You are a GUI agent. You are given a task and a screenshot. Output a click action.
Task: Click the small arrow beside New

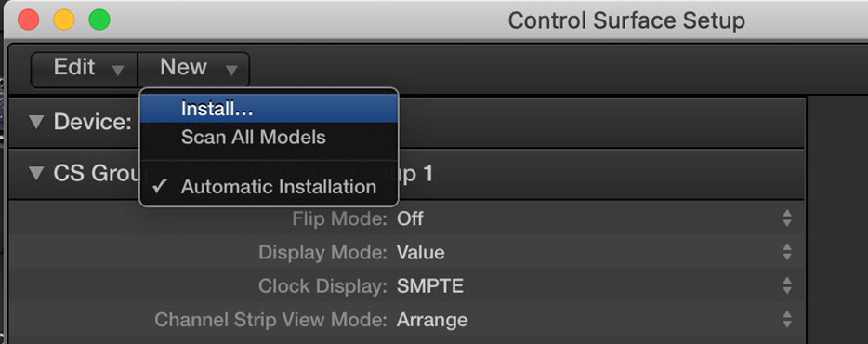pyautogui.click(x=231, y=71)
